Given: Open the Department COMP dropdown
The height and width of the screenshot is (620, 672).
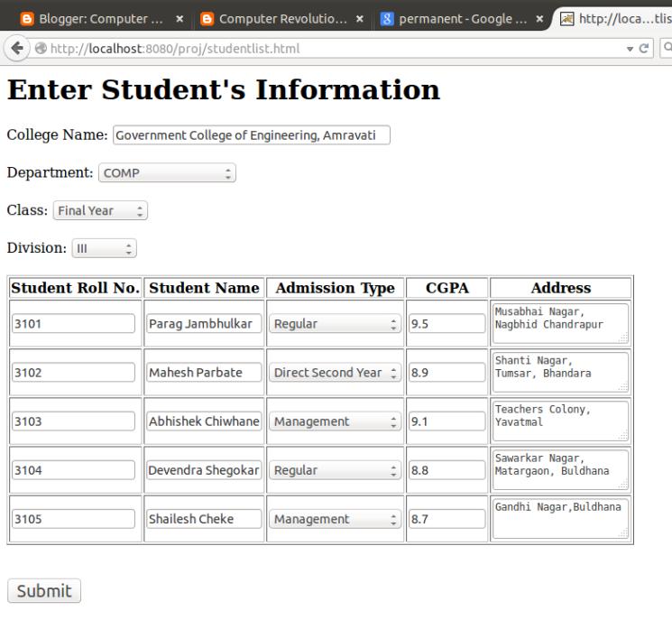Looking at the screenshot, I should pyautogui.click(x=167, y=172).
